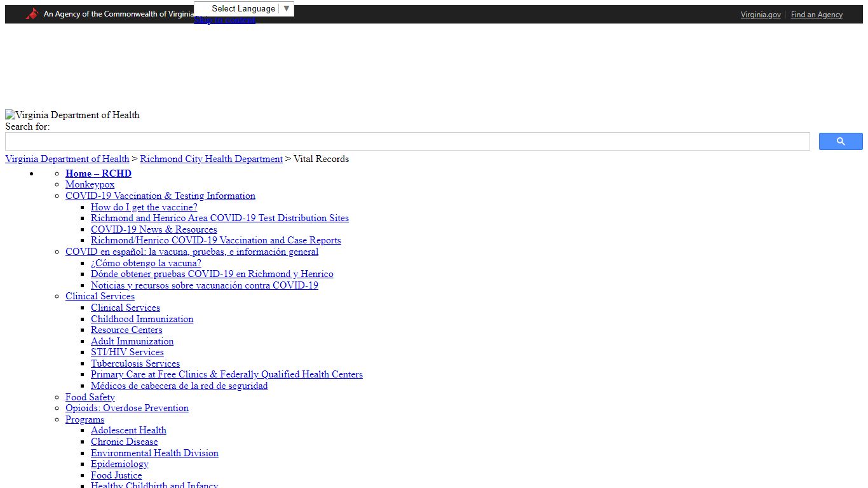Open COVID-19 News & Resources
This screenshot has width=868, height=488.
click(x=154, y=229)
